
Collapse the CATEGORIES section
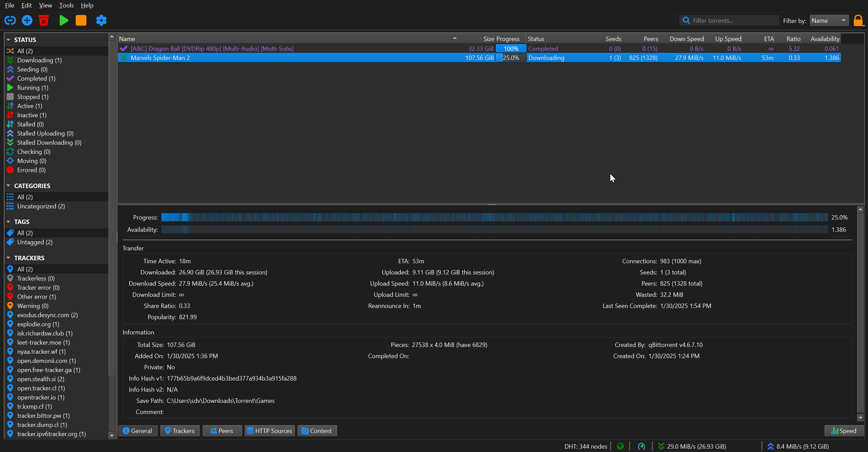[x=8, y=186]
